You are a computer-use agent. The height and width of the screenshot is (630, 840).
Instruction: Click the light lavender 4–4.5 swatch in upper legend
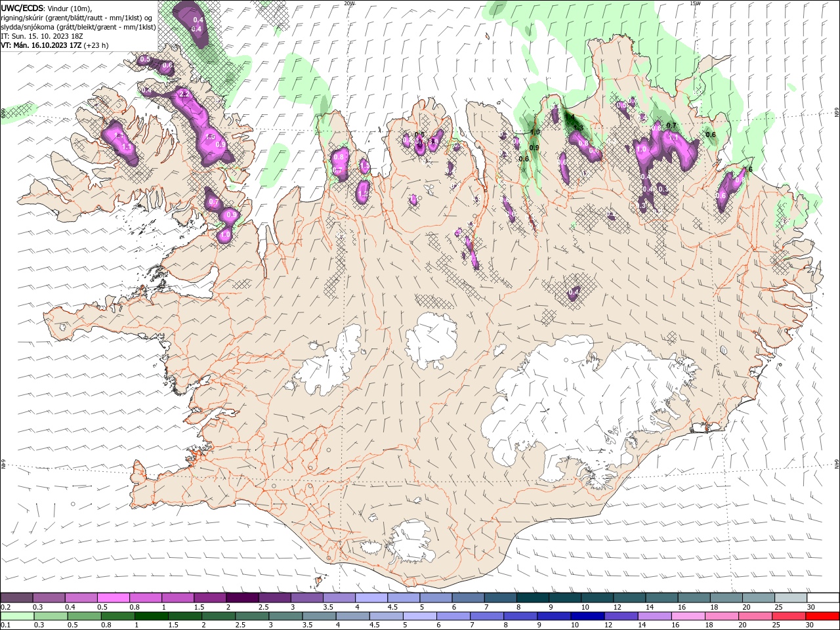pyautogui.click(x=371, y=598)
